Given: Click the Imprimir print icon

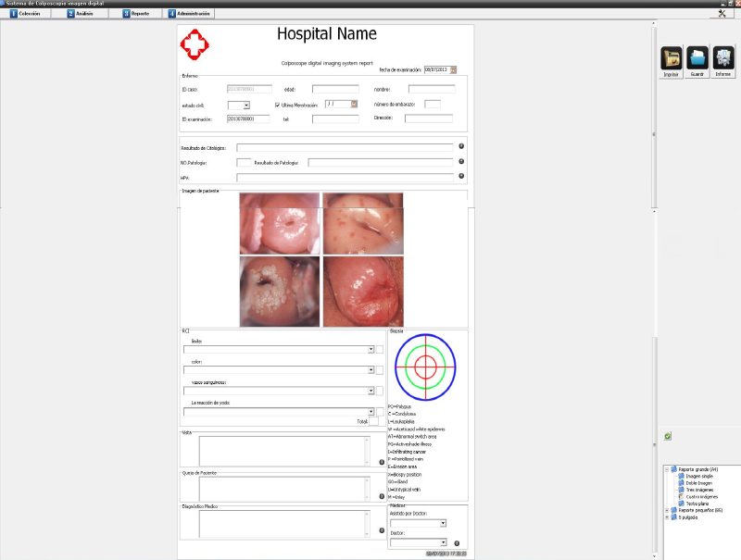Looking at the screenshot, I should [x=671, y=59].
